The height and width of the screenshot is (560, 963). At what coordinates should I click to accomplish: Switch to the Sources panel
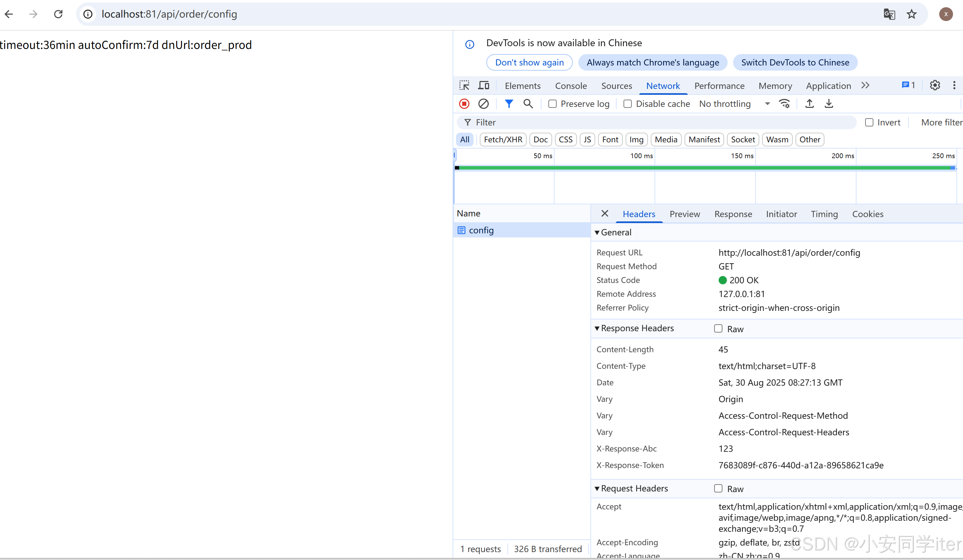click(x=616, y=85)
